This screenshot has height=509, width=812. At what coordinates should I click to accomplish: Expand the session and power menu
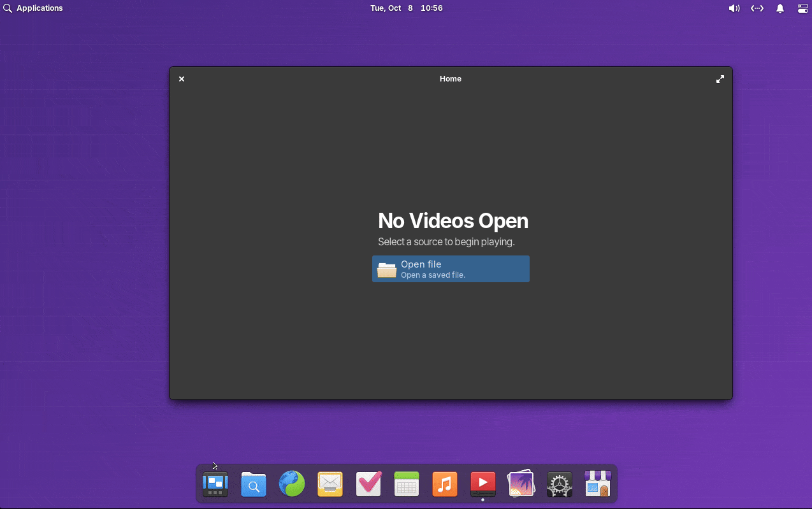point(802,8)
